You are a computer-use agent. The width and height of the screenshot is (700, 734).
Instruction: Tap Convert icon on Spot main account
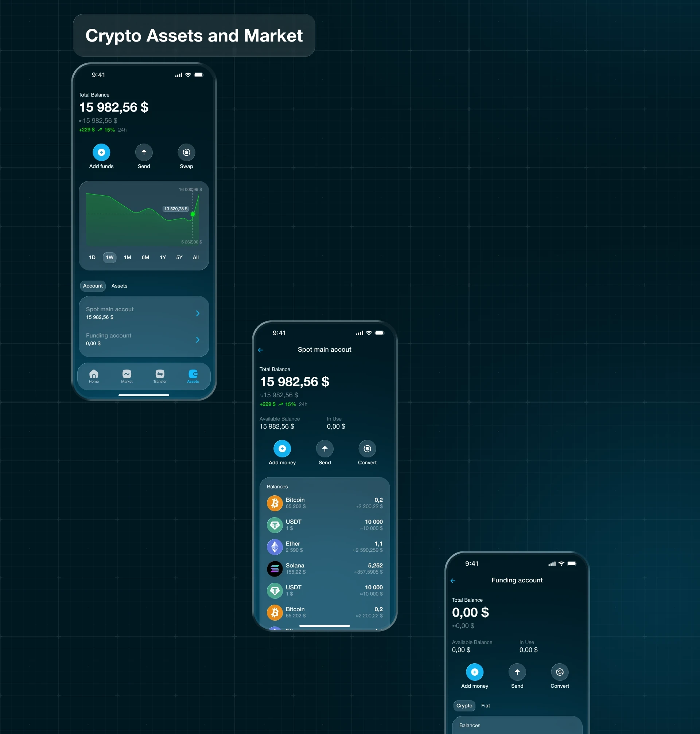(367, 449)
